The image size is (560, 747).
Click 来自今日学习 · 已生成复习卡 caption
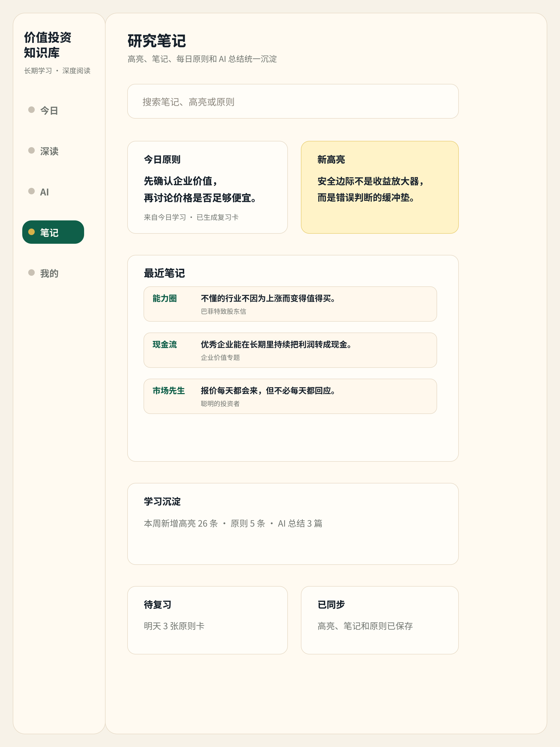point(191,217)
